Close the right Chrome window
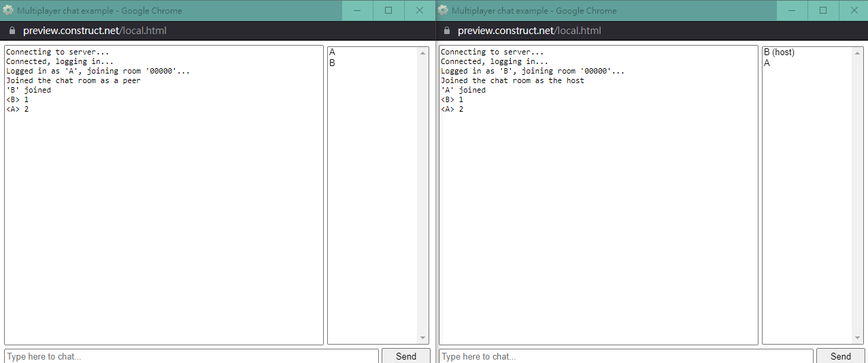 click(x=854, y=10)
